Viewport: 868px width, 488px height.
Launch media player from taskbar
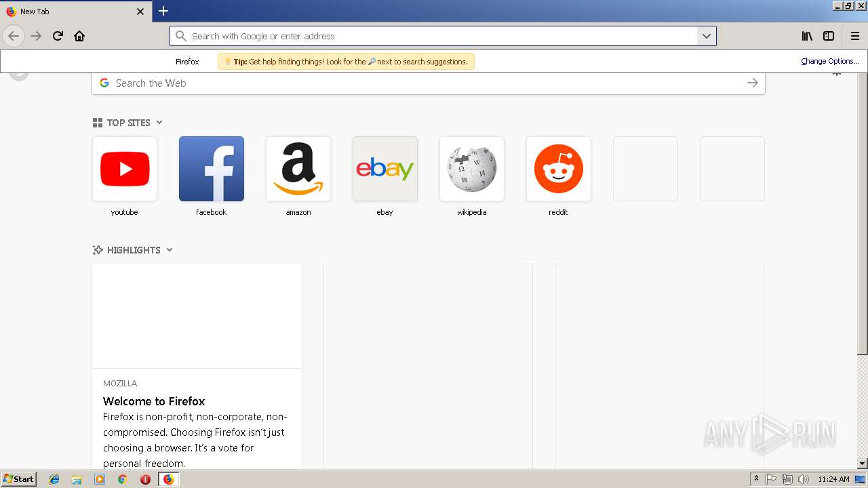100,479
